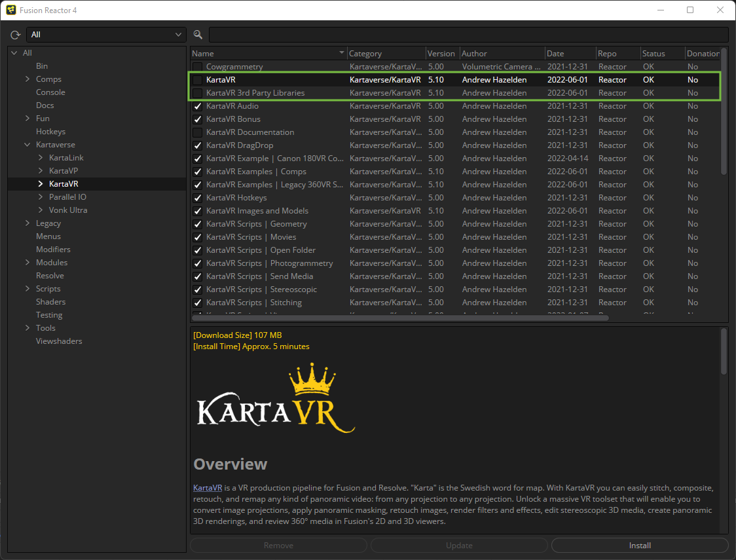The image size is (736, 560).
Task: Uncheck the KartaVR Hotkeys checkbox
Action: (x=198, y=198)
